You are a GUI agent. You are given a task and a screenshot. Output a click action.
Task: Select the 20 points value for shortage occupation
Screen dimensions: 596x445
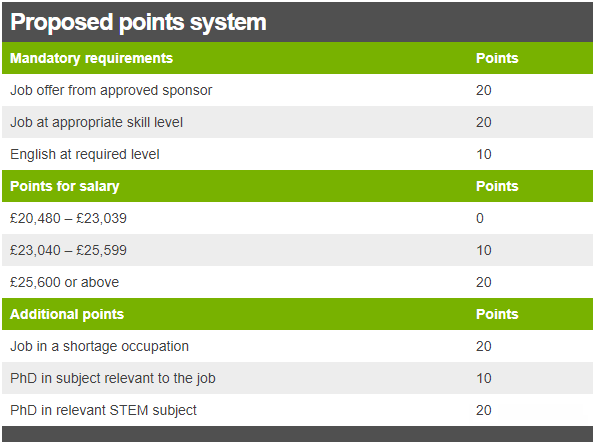click(x=484, y=346)
